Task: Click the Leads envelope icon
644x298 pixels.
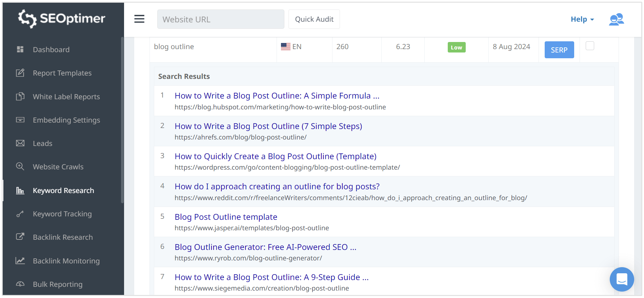Action: (20, 143)
